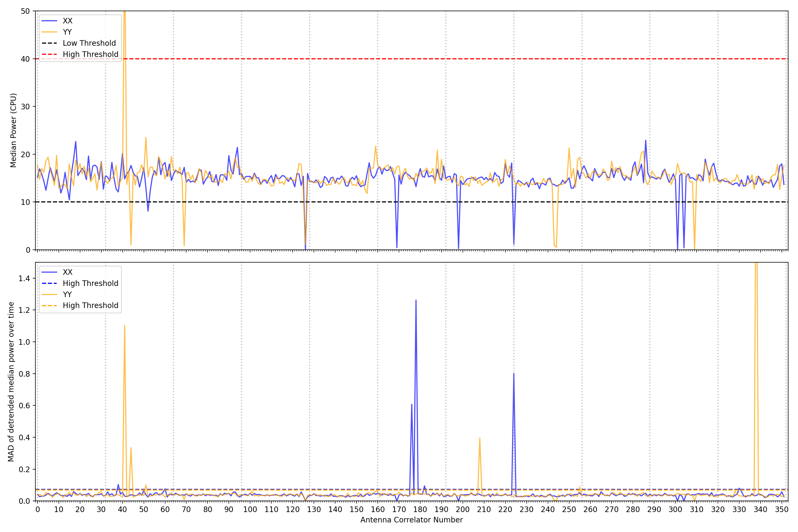
Task: Click blue spike peak near antenna 224 in bottom plot
Action: (514, 374)
